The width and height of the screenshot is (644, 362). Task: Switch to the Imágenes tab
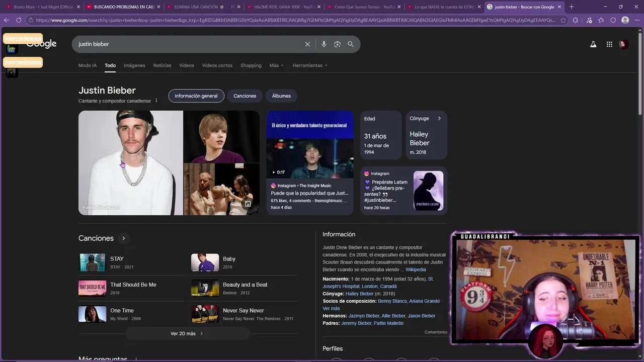(134, 65)
